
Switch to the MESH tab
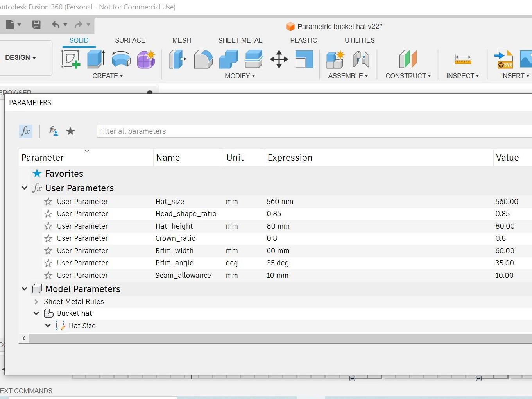click(182, 40)
